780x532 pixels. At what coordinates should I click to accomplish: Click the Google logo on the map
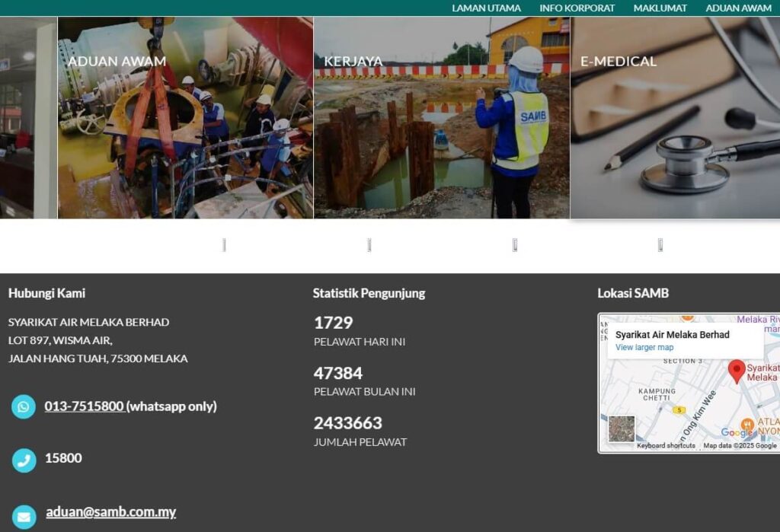click(737, 432)
